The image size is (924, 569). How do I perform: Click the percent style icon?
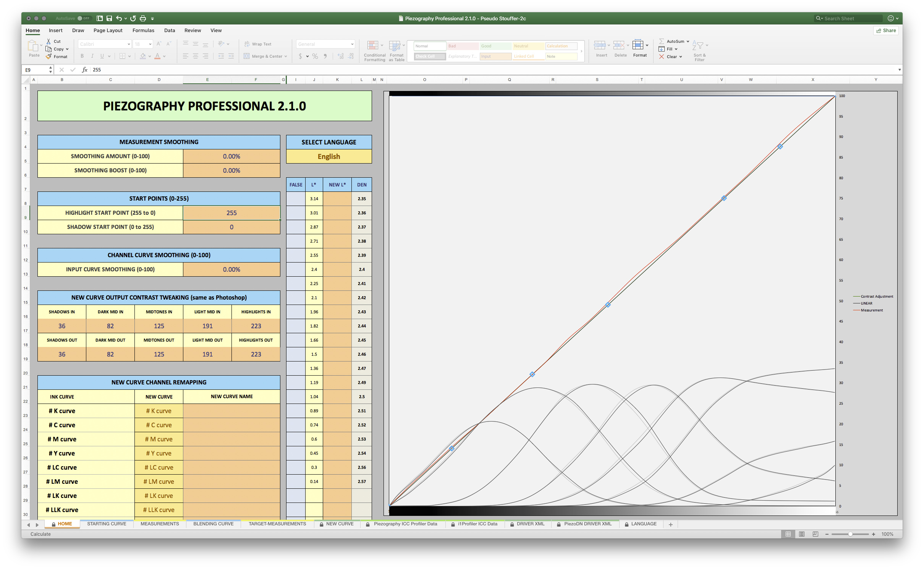click(315, 56)
